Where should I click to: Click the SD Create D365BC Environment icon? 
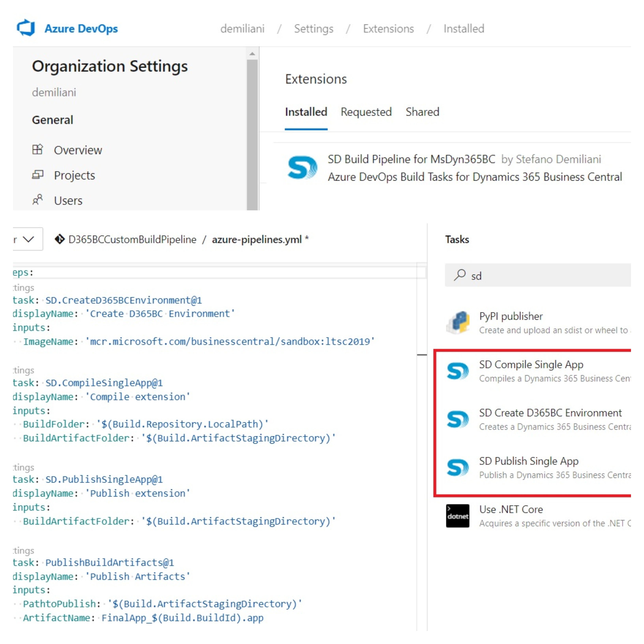tap(458, 419)
